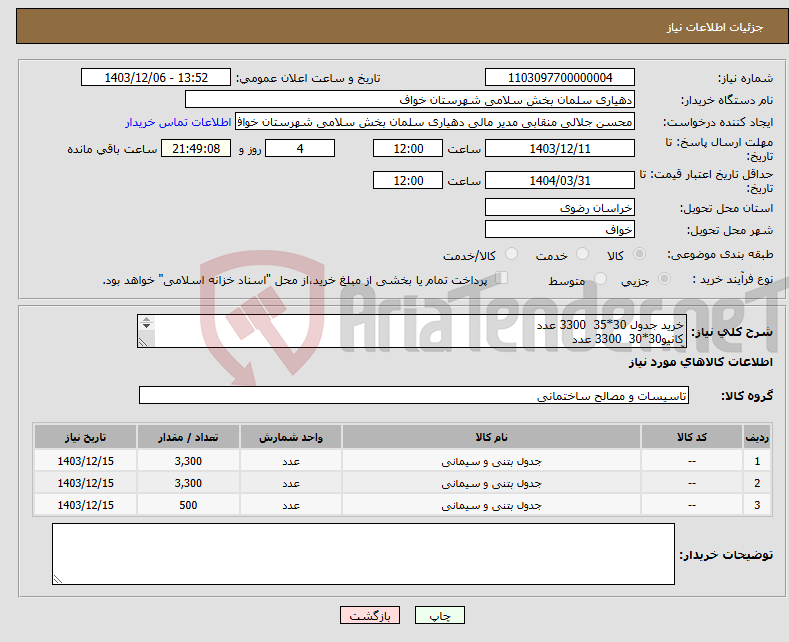Click the quantity 3,300 in row 1
Screen dimensions: 789x642
pos(188,461)
